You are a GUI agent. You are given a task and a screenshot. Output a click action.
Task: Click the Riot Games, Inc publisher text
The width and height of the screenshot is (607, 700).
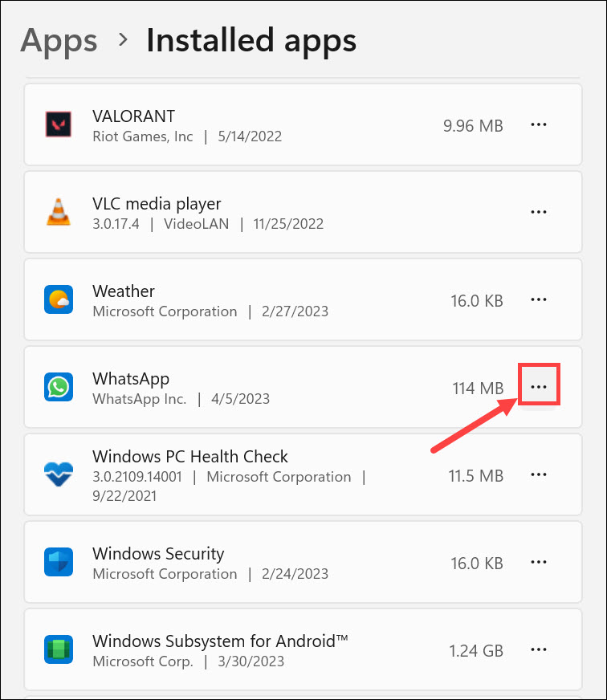142,136
